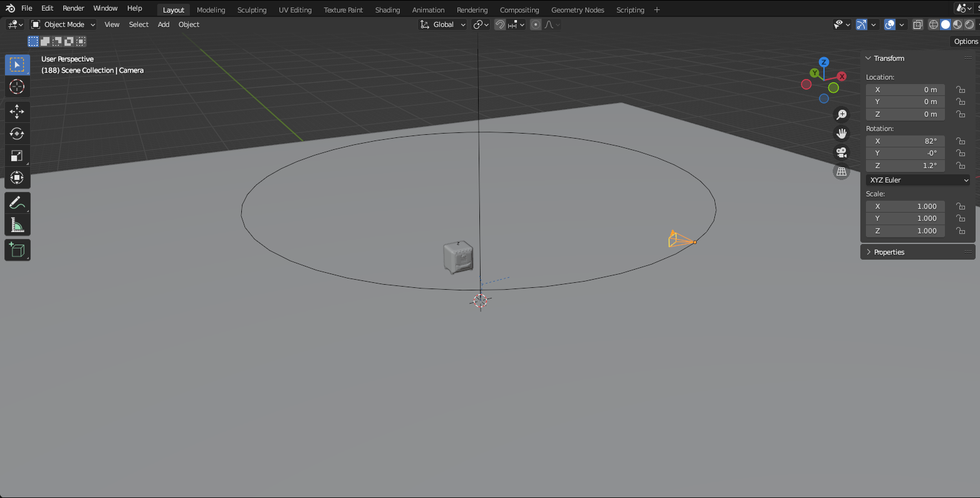Switch to orthographic view with grid icon
Image resolution: width=980 pixels, height=498 pixels.
[x=841, y=171]
